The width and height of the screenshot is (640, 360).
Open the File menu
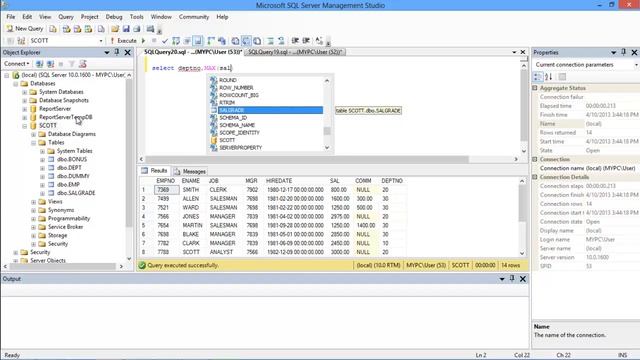pyautogui.click(x=11, y=17)
